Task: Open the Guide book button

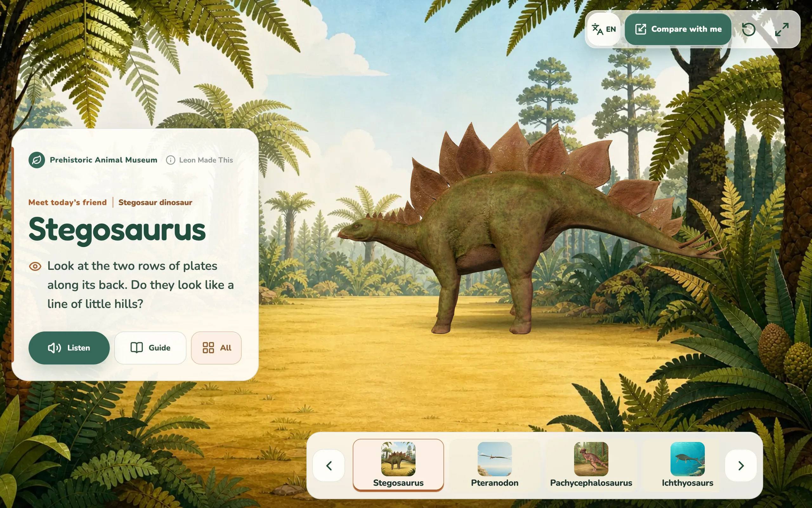Action: (x=150, y=348)
